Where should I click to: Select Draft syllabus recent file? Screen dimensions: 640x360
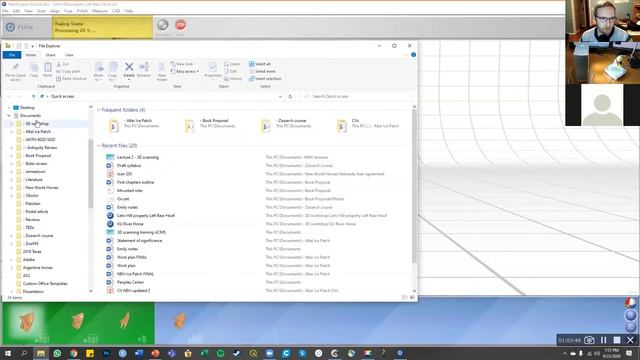tap(129, 166)
